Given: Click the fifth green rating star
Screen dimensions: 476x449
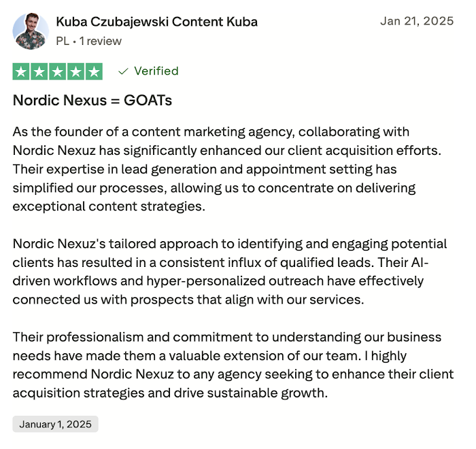Looking at the screenshot, I should pos(94,71).
